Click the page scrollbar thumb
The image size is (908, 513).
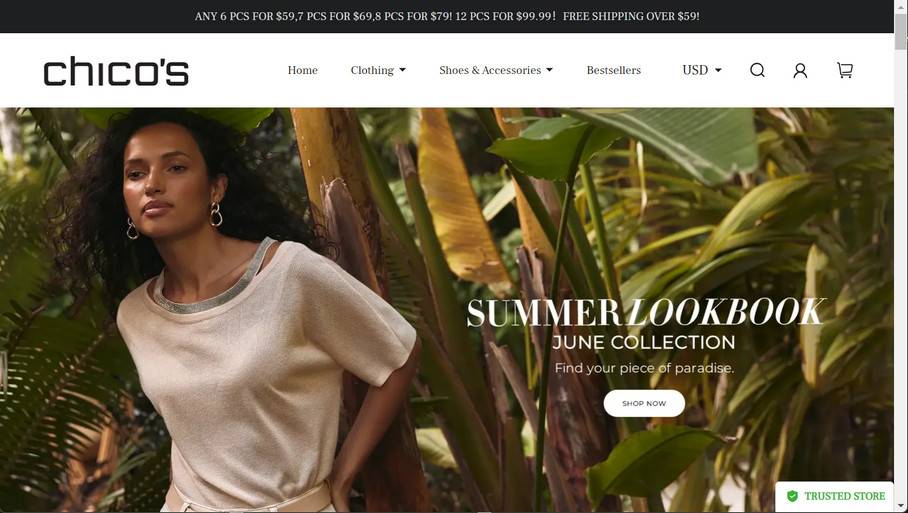tap(900, 30)
